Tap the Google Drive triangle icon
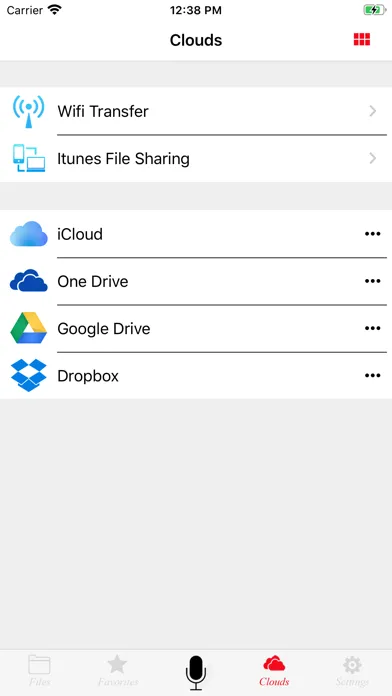Screen dimensions: 392x696 29,328
